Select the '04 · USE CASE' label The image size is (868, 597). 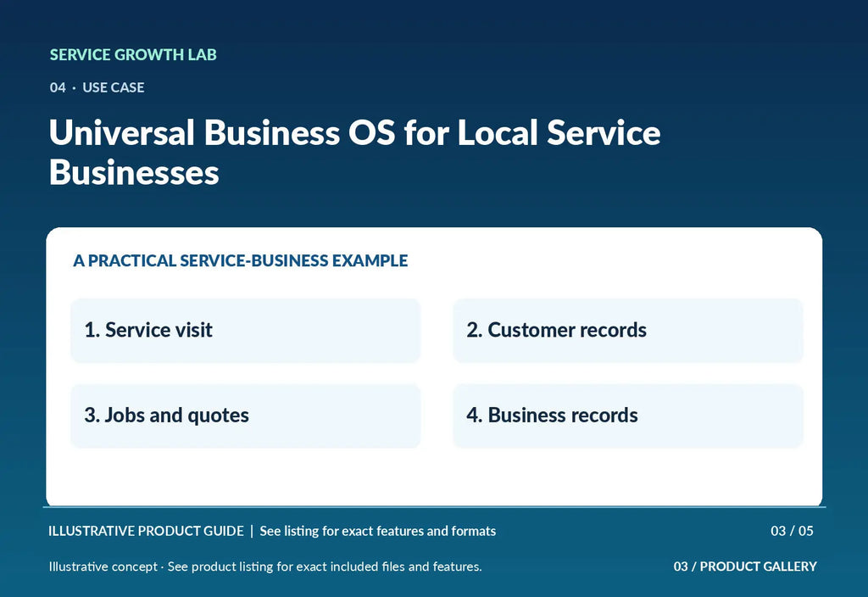point(97,87)
